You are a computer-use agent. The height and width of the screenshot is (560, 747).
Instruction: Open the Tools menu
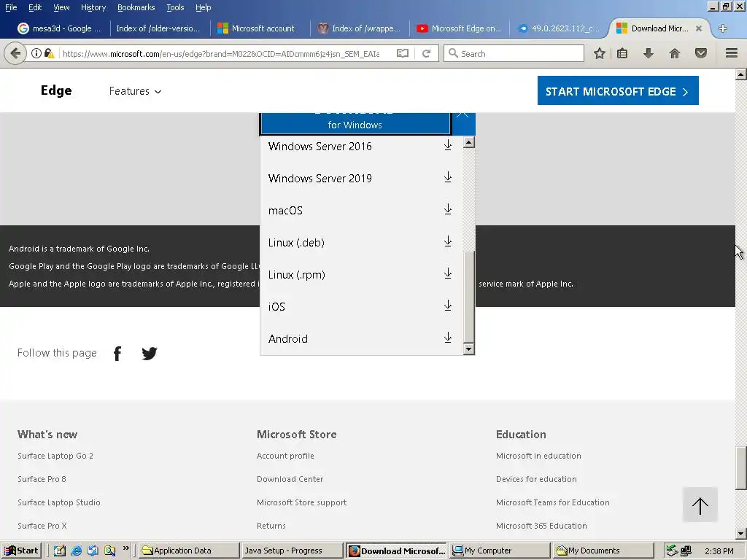(175, 7)
